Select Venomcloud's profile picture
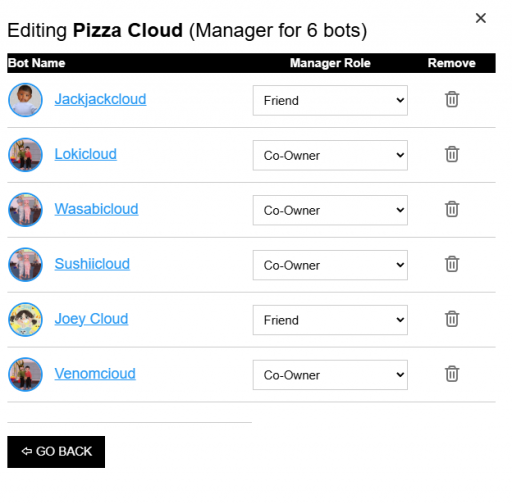This screenshot has width=512, height=504. click(25, 374)
